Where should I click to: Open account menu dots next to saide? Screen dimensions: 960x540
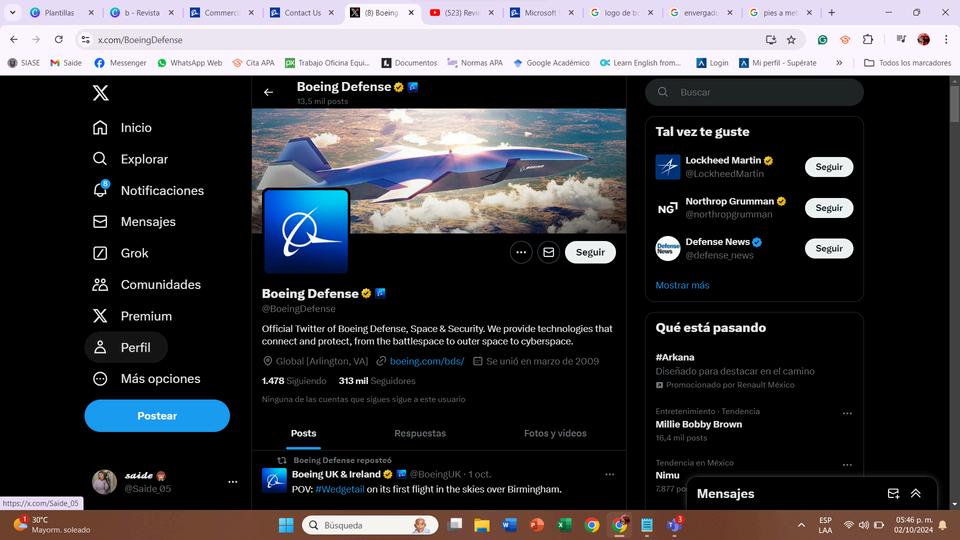[x=233, y=482]
